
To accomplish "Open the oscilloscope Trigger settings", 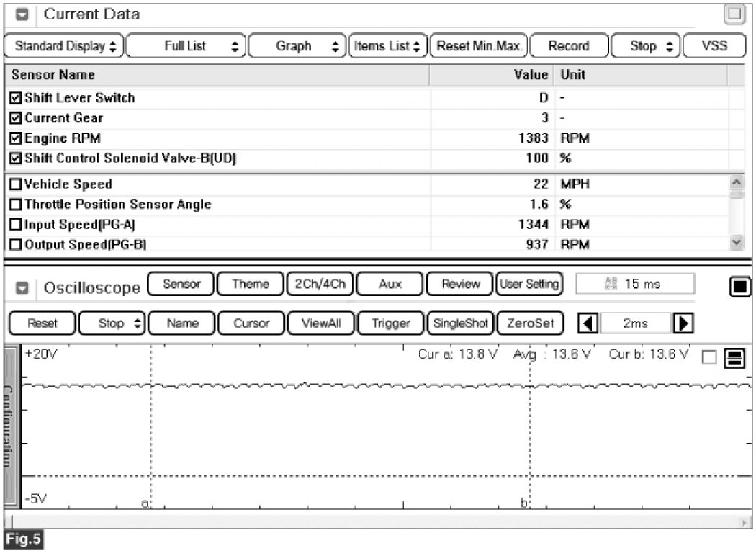I will pyautogui.click(x=390, y=323).
